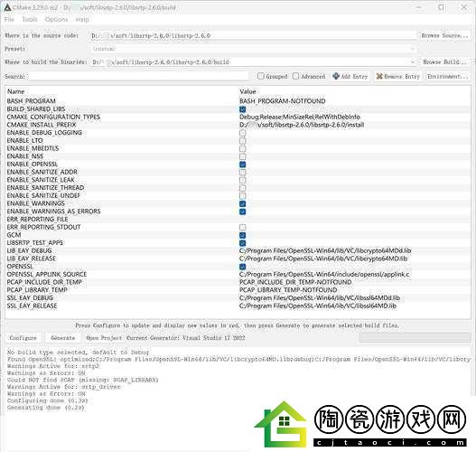Click the CMake logo title bar icon
This screenshot has height=452, width=476.
(7, 7)
